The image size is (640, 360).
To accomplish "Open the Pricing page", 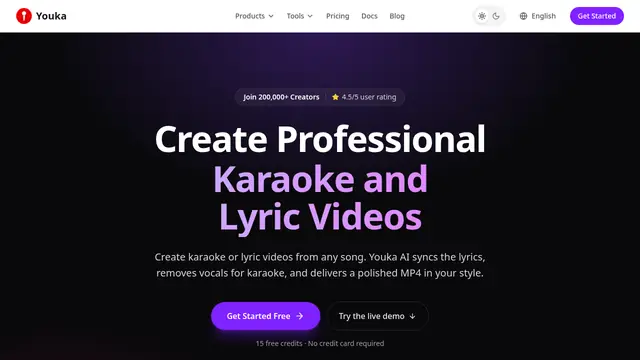I will (x=338, y=16).
